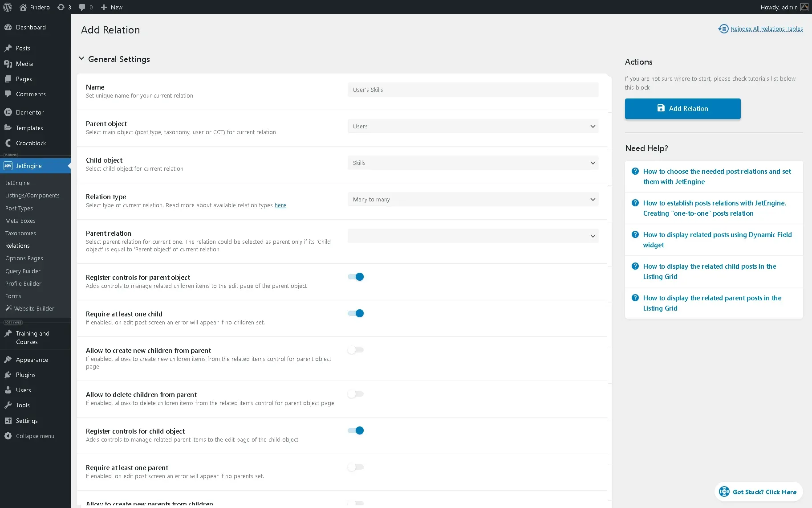This screenshot has height=508, width=812.
Task: Open help on displaying related posts with Dynamic Field
Action: click(717, 240)
